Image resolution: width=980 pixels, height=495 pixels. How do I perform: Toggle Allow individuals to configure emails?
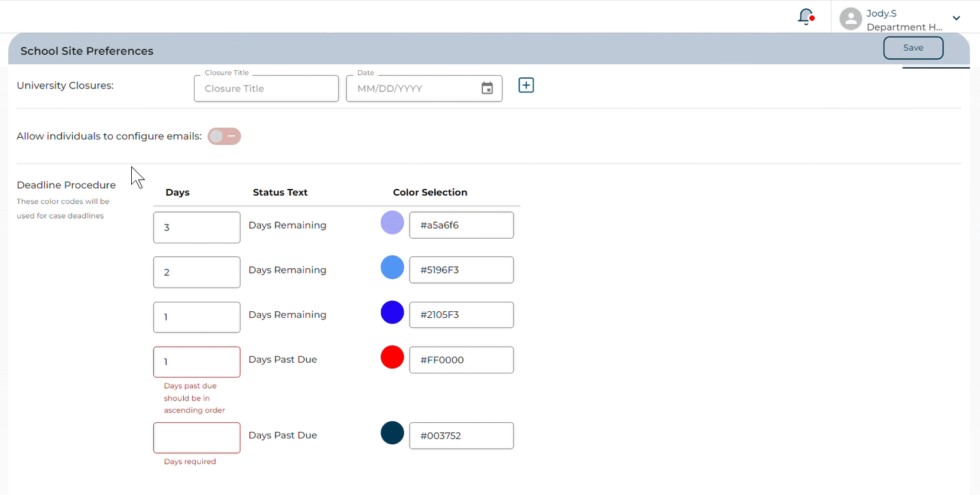(224, 136)
